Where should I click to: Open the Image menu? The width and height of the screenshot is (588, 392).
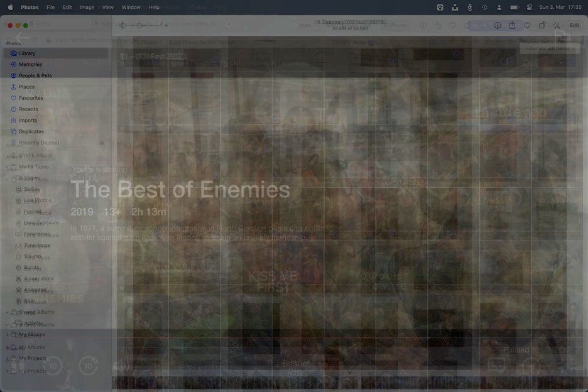click(x=87, y=7)
